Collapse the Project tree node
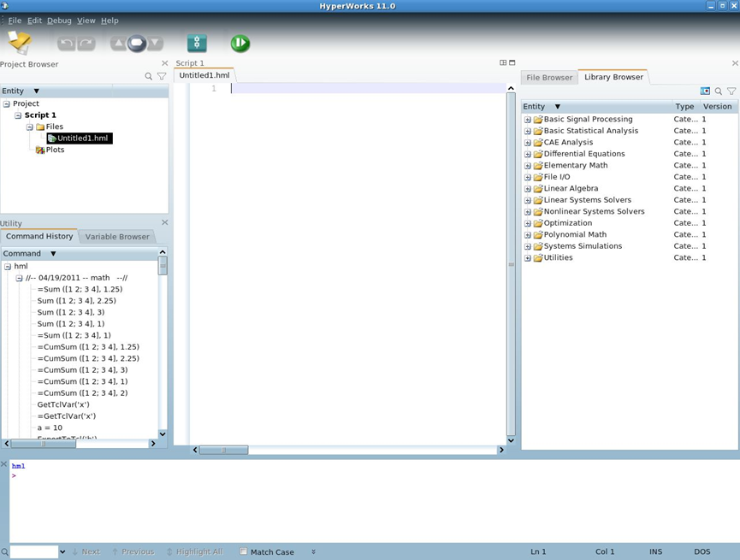Viewport: 740px width, 560px height. click(x=7, y=103)
